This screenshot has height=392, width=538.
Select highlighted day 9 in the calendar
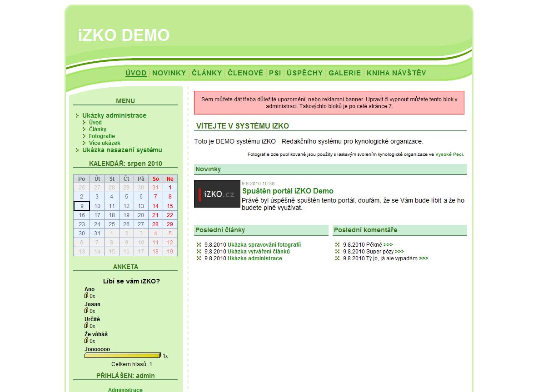82,206
